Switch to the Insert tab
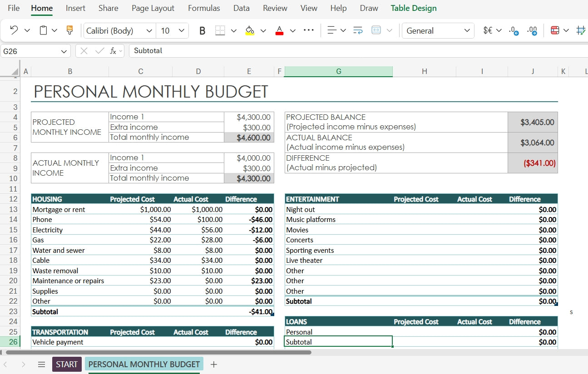Viewport: 588px width, 374px height. [x=75, y=8]
